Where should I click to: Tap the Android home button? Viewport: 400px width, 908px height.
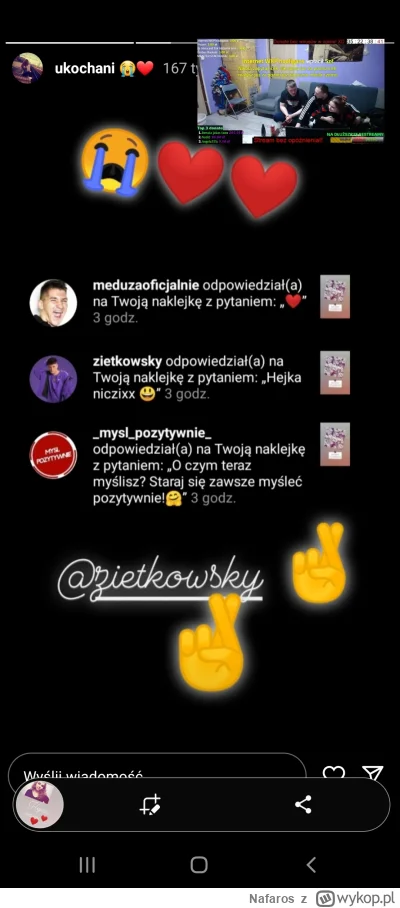199,865
